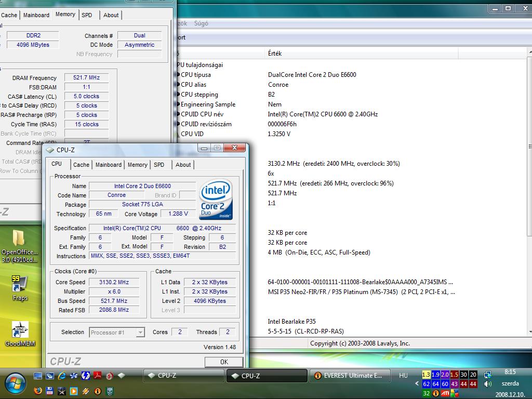Click the Core Speed value 3130.2 MHz
The image size is (532, 399).
[x=114, y=282]
